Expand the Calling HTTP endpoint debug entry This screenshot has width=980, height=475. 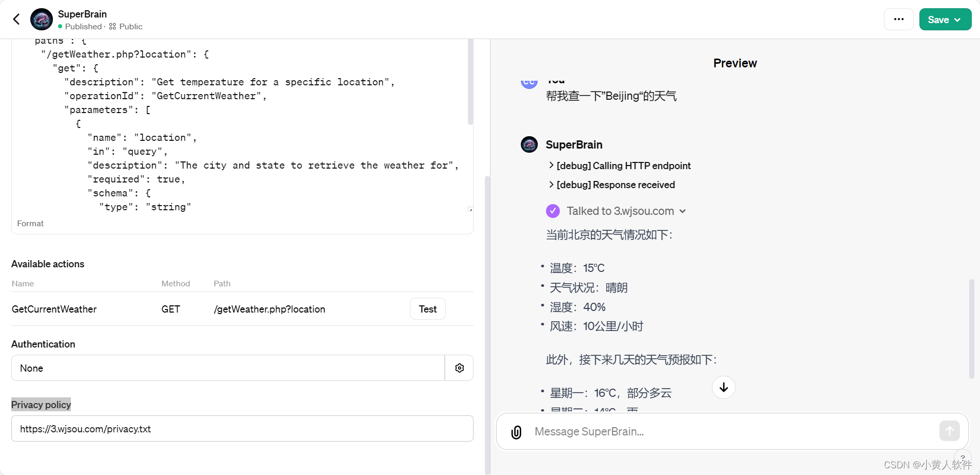point(620,166)
